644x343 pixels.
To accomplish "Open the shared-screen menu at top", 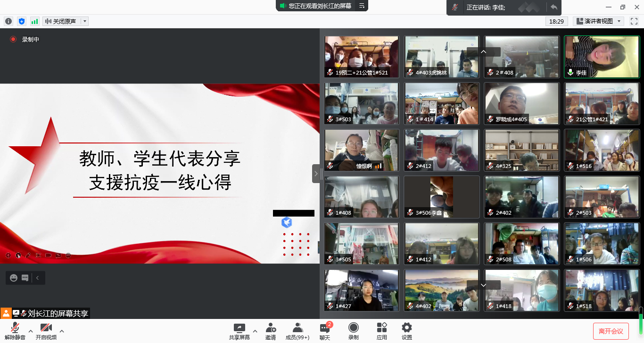I will 362,6.
